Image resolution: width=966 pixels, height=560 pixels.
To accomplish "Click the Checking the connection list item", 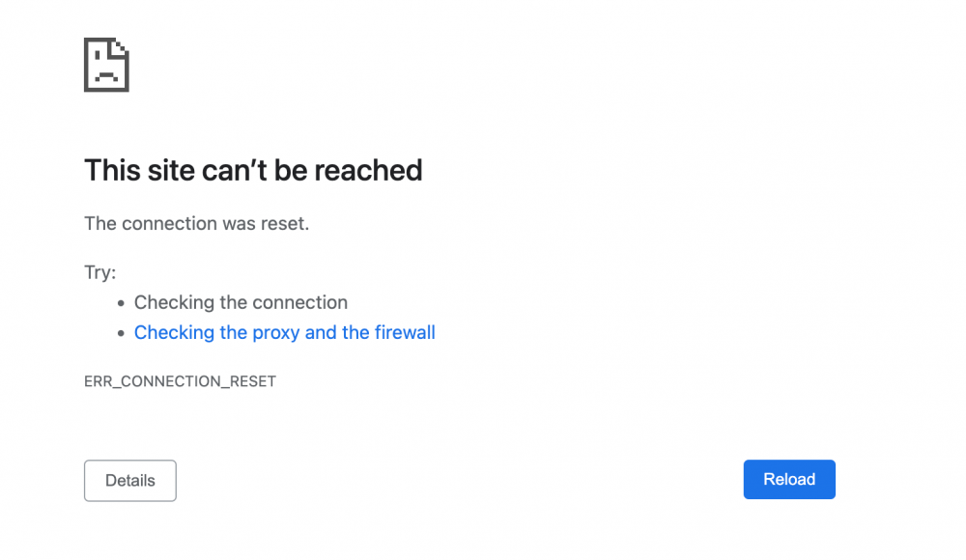I will pos(241,302).
